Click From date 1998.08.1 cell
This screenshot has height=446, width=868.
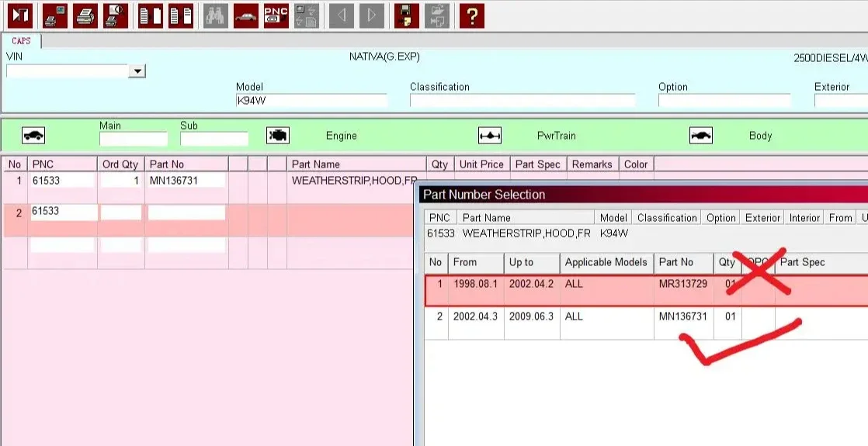[x=476, y=284]
